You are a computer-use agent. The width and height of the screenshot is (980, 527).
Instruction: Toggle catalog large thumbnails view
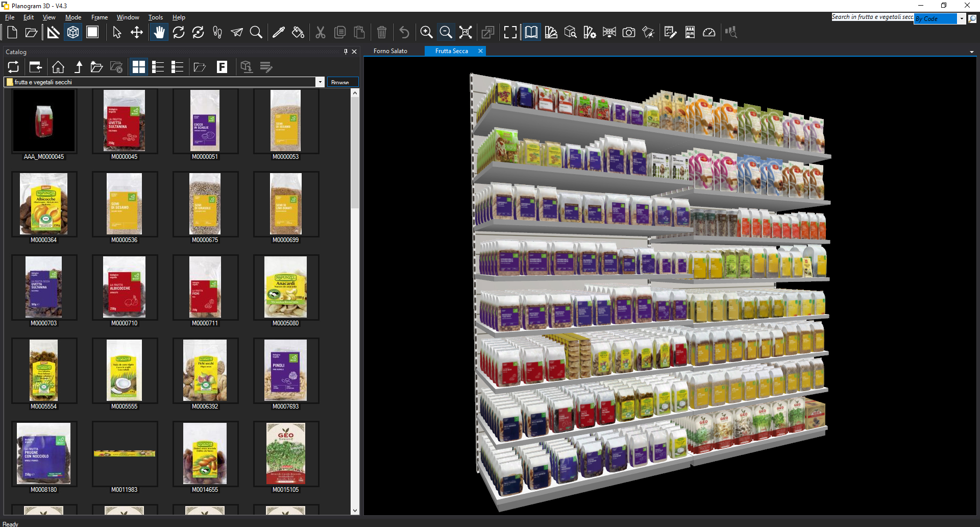tap(138, 67)
